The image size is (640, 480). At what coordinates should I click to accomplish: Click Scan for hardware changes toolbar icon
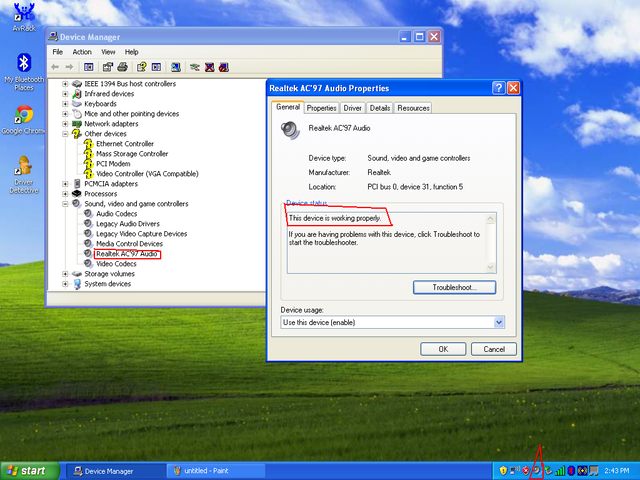click(176, 67)
